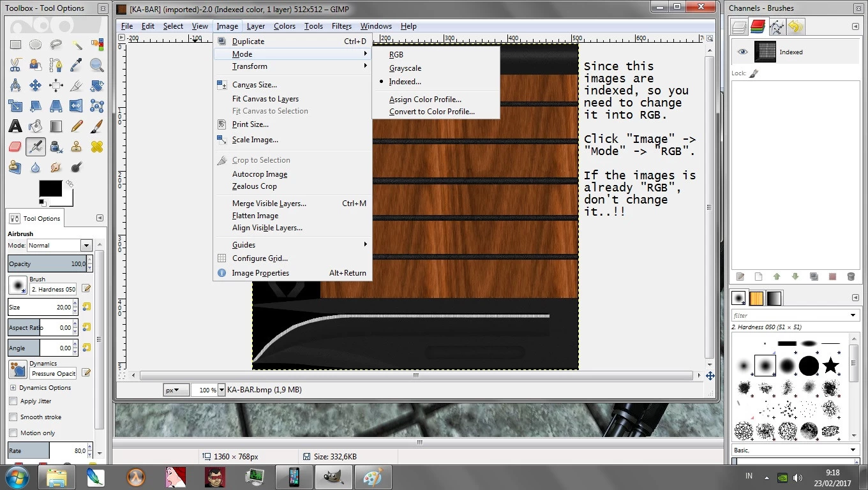Open the Basic brush tag dropdown
This screenshot has width=868, height=490.
coord(795,450)
